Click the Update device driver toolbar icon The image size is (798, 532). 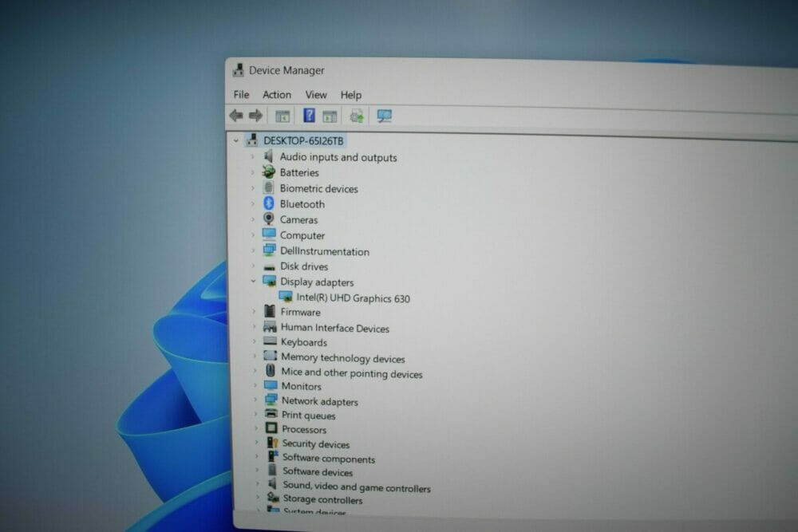click(357, 116)
